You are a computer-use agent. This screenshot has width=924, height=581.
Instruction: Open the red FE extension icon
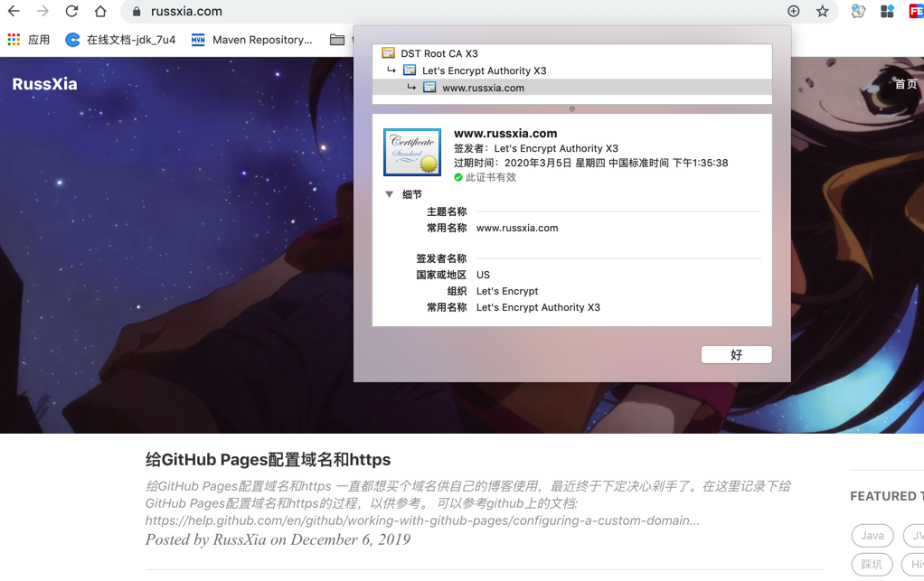coord(917,11)
